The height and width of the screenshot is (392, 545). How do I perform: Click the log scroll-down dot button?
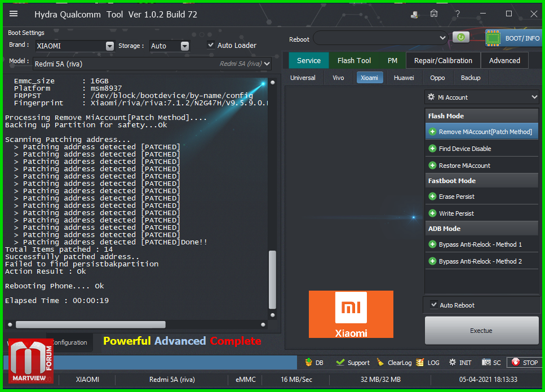click(273, 315)
